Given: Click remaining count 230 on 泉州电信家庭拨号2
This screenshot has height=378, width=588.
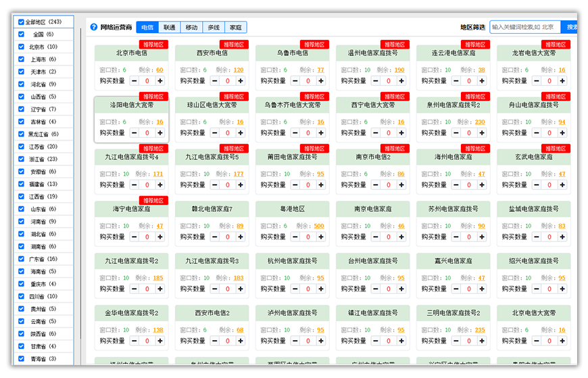Looking at the screenshot, I should point(480,122).
